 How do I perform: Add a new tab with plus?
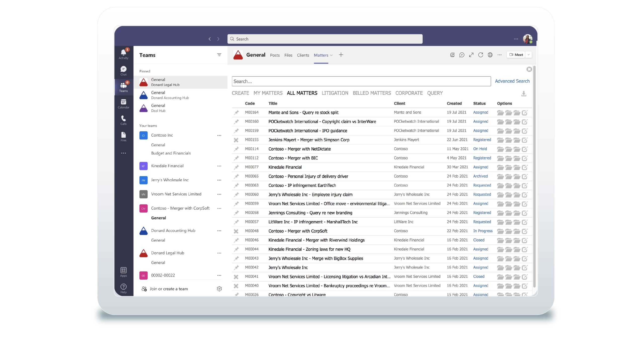[x=341, y=55]
